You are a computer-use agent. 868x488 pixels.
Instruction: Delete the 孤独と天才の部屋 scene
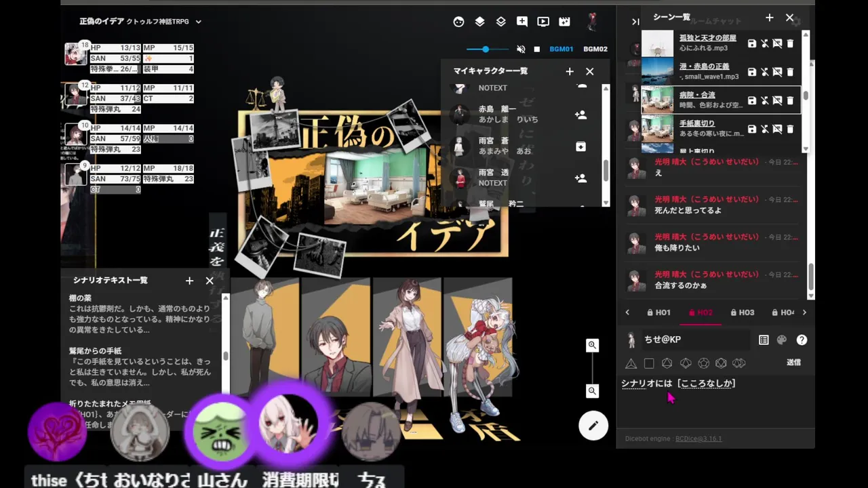[790, 43]
